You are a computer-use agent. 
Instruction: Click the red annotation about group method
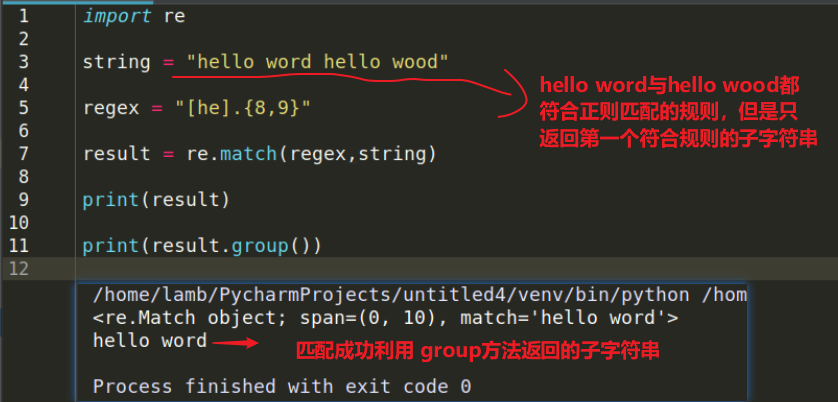click(478, 351)
